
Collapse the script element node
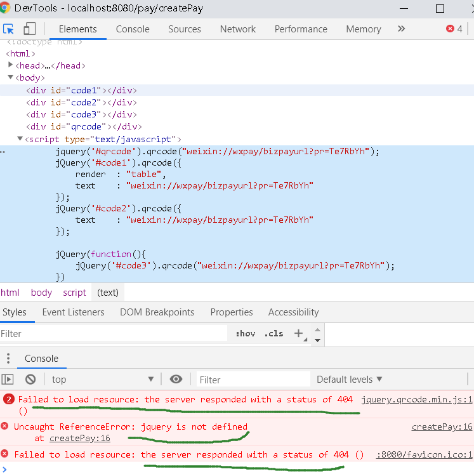pos(20,139)
